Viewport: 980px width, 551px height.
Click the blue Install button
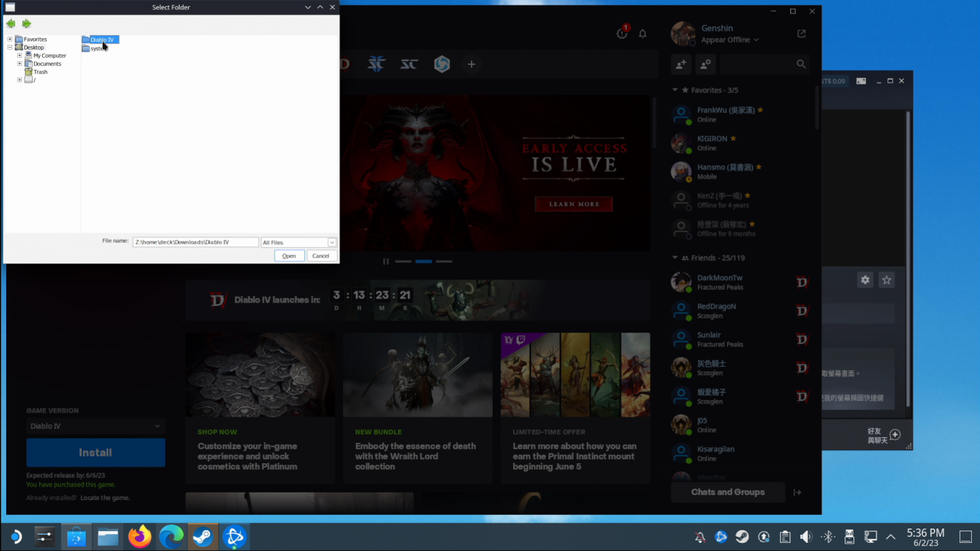click(96, 452)
